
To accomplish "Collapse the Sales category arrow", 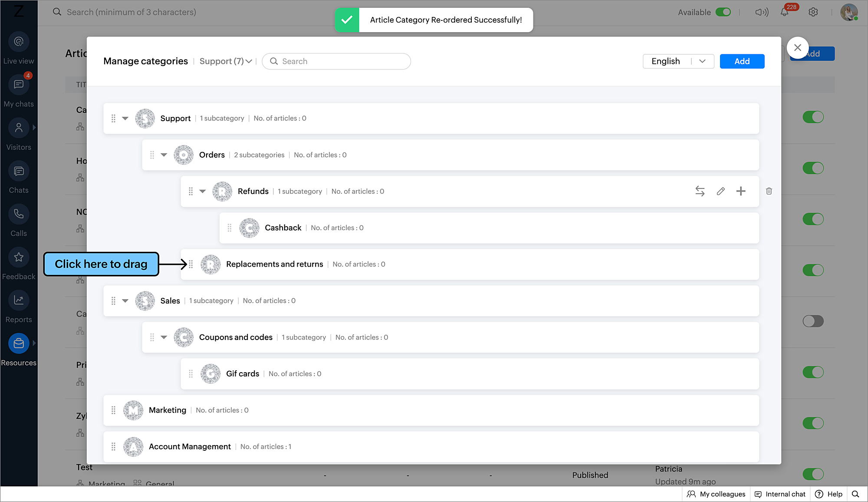I will (x=125, y=301).
